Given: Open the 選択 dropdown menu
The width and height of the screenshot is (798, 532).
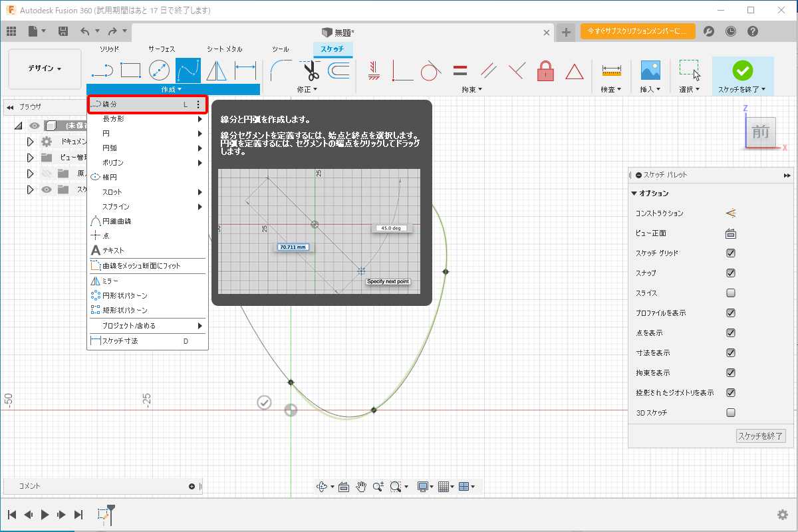Looking at the screenshot, I should pyautogui.click(x=690, y=89).
